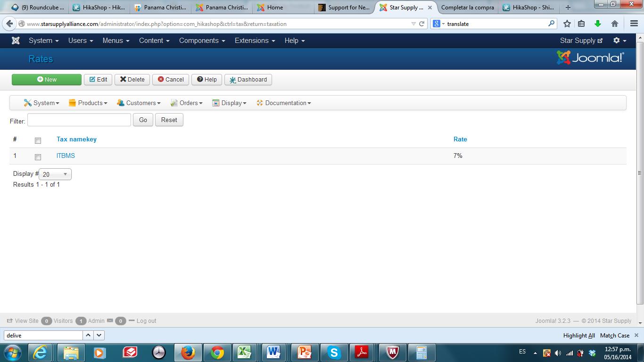Launch Internet Explorer from the taskbar
This screenshot has width=644, height=362.
coord(40,352)
